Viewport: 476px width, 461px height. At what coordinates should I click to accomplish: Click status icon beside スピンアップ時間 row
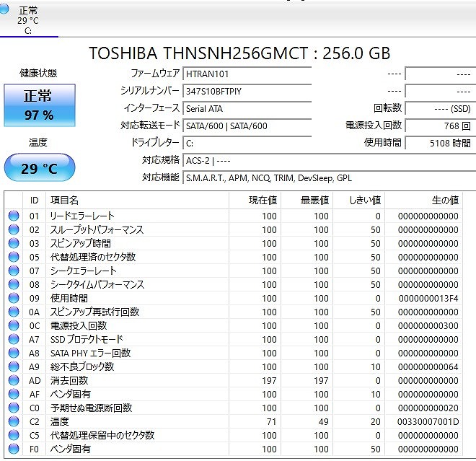click(x=14, y=243)
